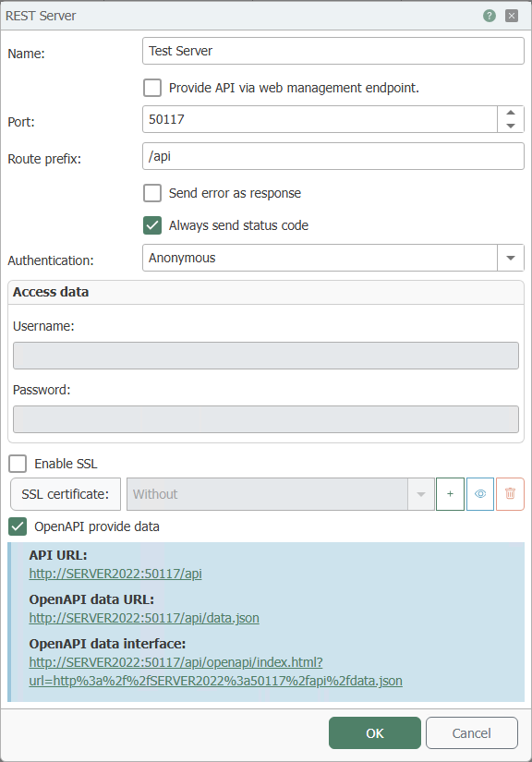Add a new SSL certificate with plus icon

tap(451, 494)
